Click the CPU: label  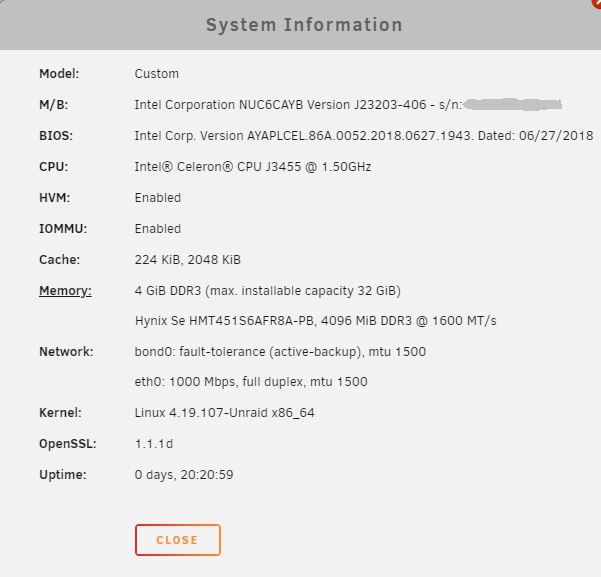53,167
